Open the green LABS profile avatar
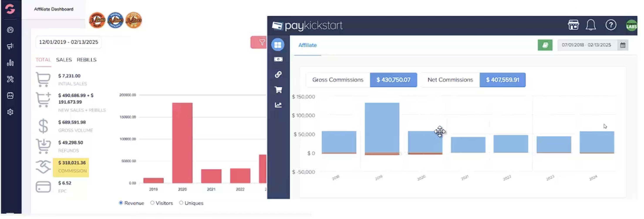The width and height of the screenshot is (644, 219). point(631,25)
